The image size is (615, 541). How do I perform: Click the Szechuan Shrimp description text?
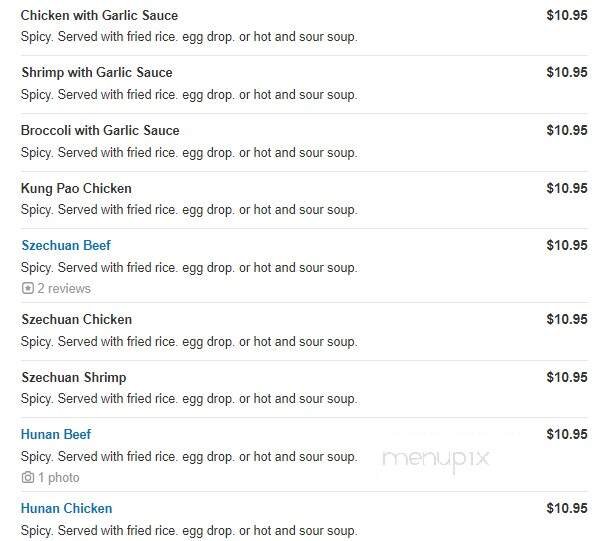(x=189, y=399)
